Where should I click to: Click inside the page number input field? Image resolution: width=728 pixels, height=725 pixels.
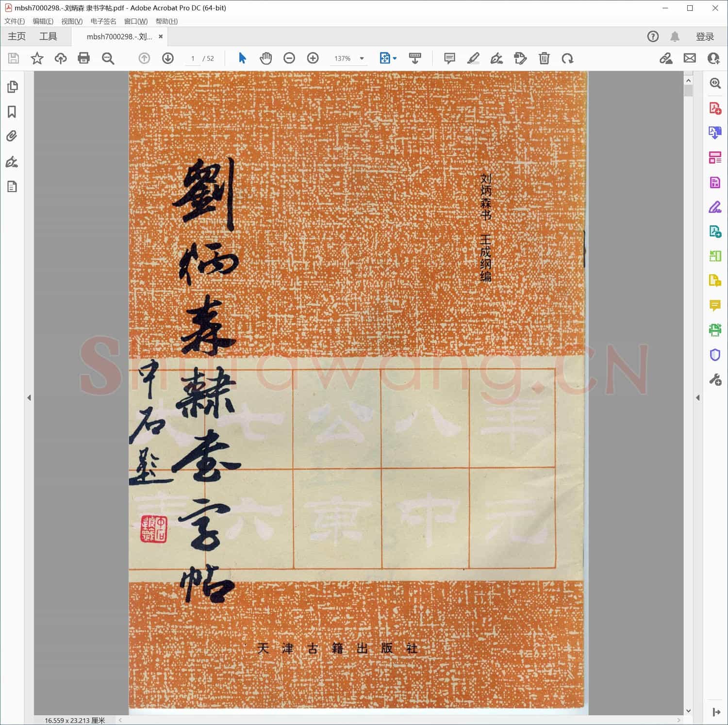coord(193,58)
